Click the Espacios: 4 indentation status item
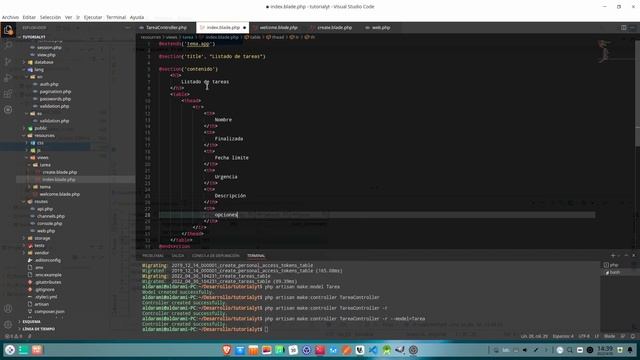Screen dimensions: 640x360 [563, 336]
